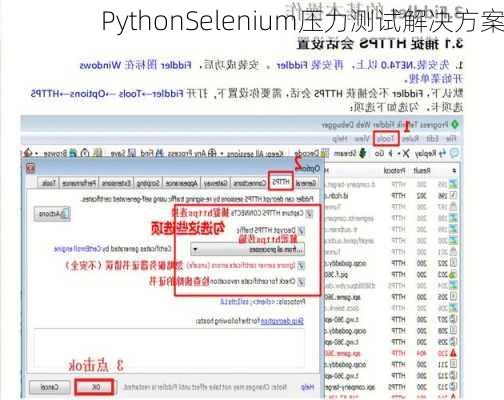The image size is (504, 400).
Task: Switch to the Connections tab in Options
Action: coord(250,183)
